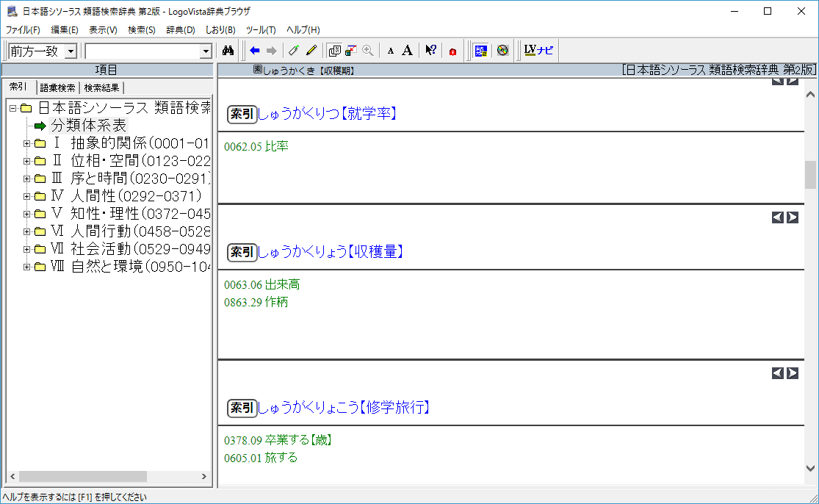Increase font size with large A
This screenshot has width=819, height=504.
click(x=408, y=51)
